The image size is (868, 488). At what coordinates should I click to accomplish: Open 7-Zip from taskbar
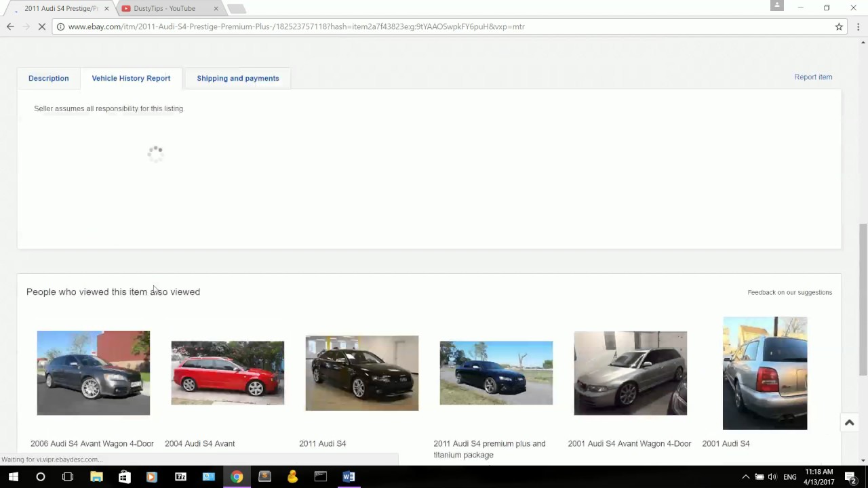pyautogui.click(x=180, y=476)
